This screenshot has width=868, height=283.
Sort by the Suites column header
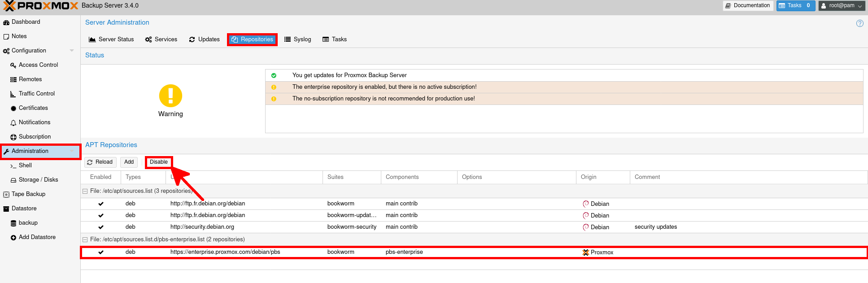[x=352, y=177]
